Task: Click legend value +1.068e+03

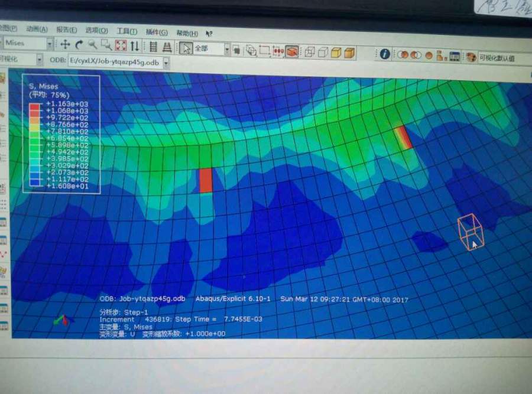Action: pyautogui.click(x=67, y=111)
